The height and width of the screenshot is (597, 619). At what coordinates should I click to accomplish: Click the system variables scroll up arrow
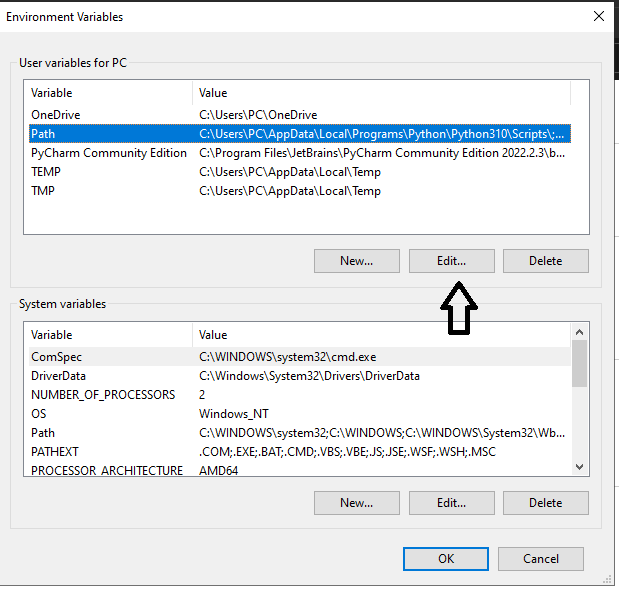click(x=579, y=332)
